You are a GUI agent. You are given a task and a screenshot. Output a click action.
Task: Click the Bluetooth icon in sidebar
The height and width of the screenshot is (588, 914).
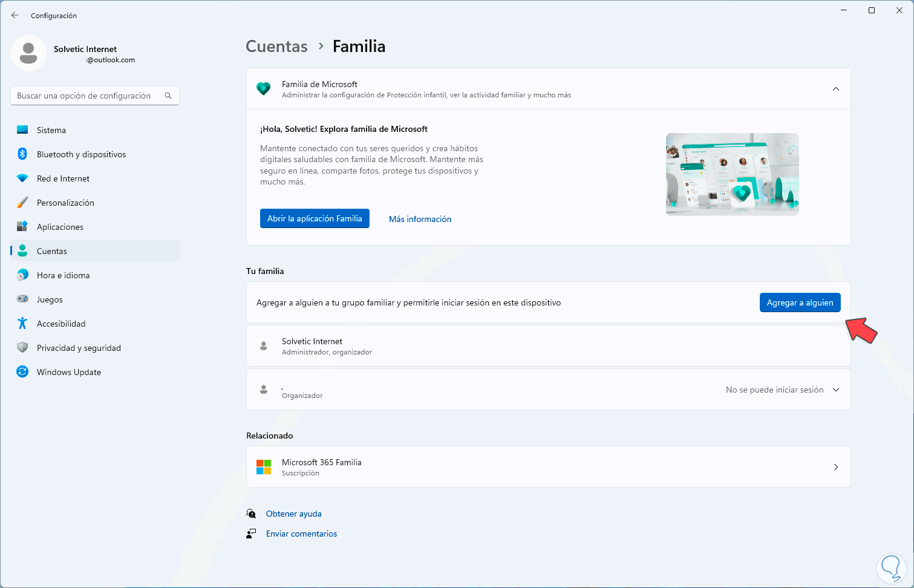pos(22,154)
